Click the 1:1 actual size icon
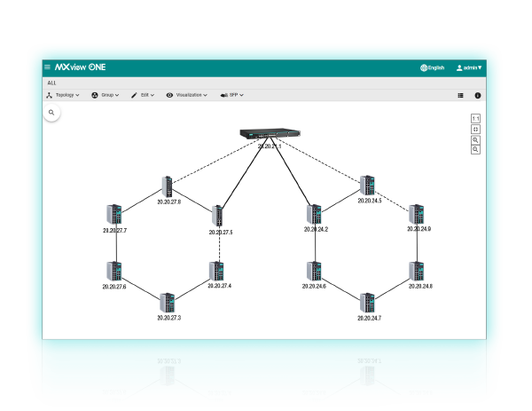 click(x=476, y=119)
